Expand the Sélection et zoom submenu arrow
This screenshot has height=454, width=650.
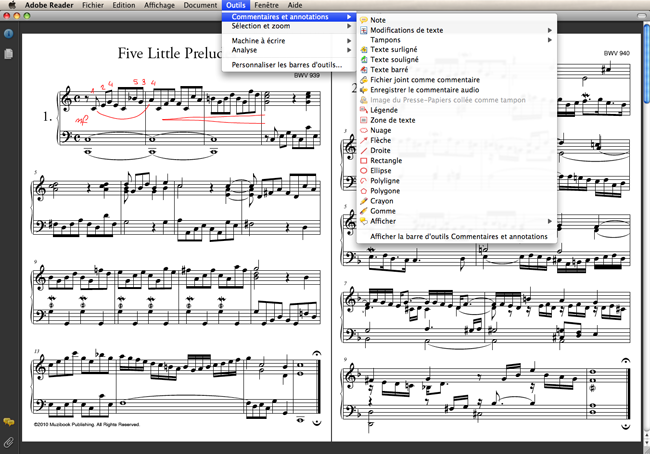349,26
